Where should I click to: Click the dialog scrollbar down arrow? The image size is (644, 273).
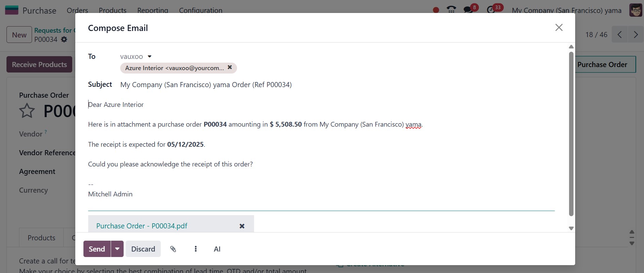pos(571,228)
